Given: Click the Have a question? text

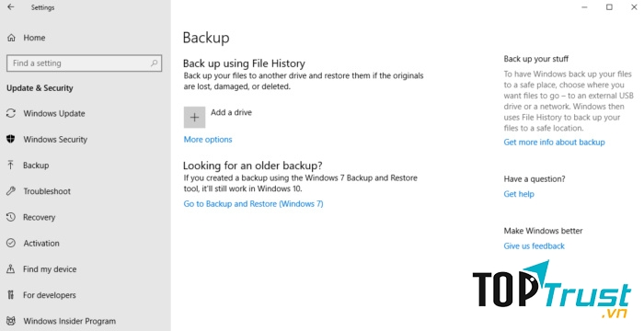Looking at the screenshot, I should pyautogui.click(x=535, y=179).
